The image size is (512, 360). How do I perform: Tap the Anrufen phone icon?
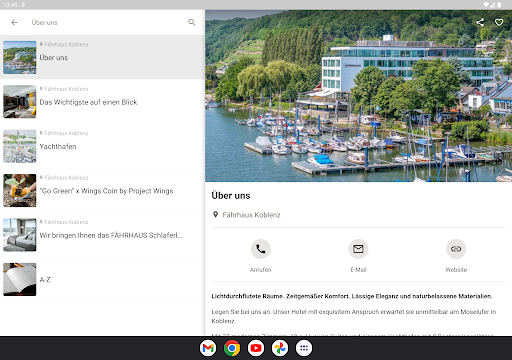point(261,249)
